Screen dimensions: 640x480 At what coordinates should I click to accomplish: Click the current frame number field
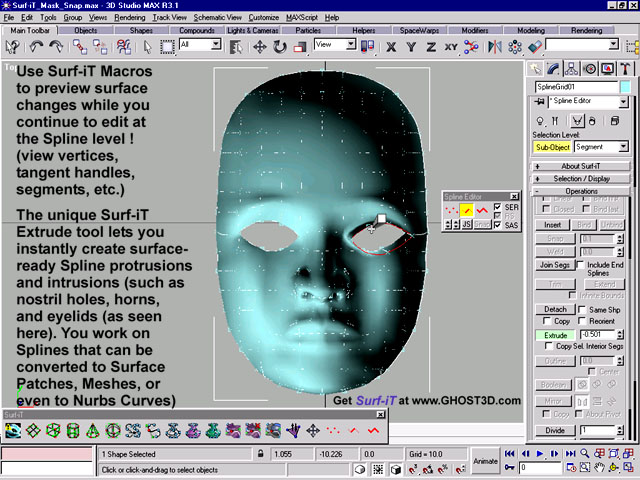(540, 467)
